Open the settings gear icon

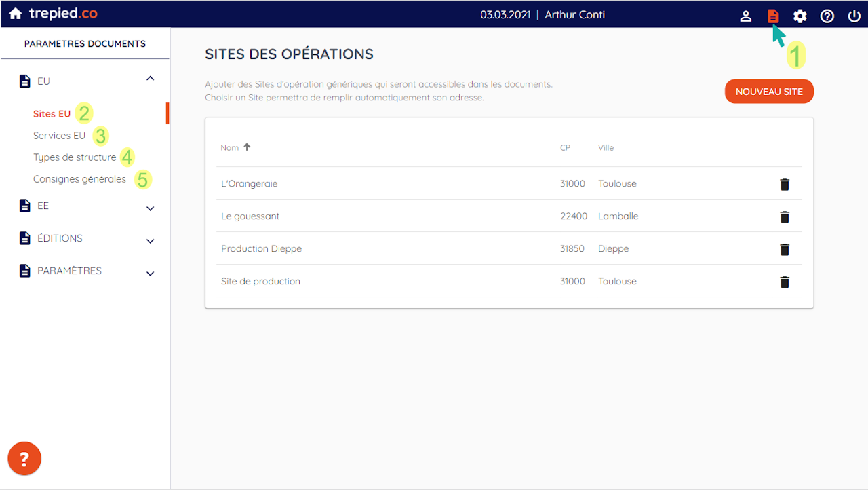pyautogui.click(x=800, y=16)
